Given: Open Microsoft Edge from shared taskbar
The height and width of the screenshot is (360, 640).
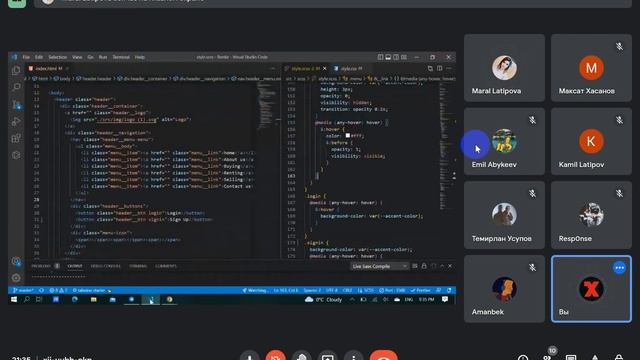Looking at the screenshot, I should pyautogui.click(x=75, y=300).
